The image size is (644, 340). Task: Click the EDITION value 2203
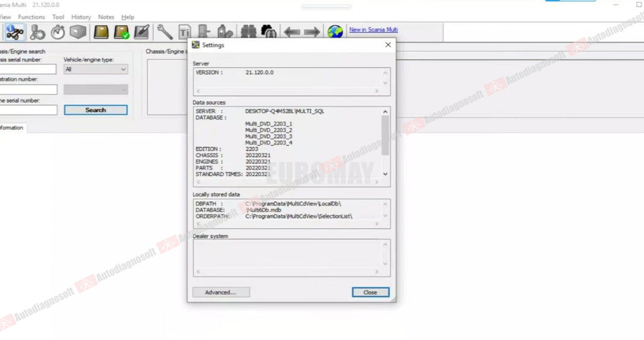[x=252, y=149]
